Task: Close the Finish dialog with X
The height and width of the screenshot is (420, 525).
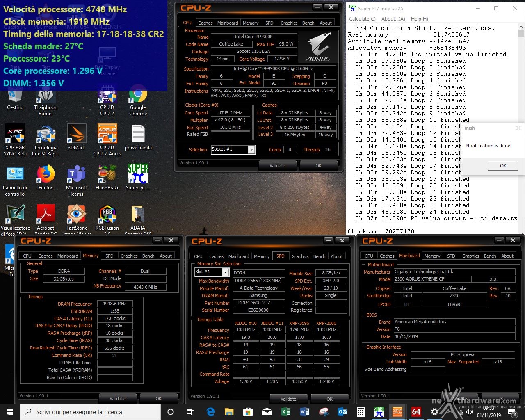Action: pos(518,128)
